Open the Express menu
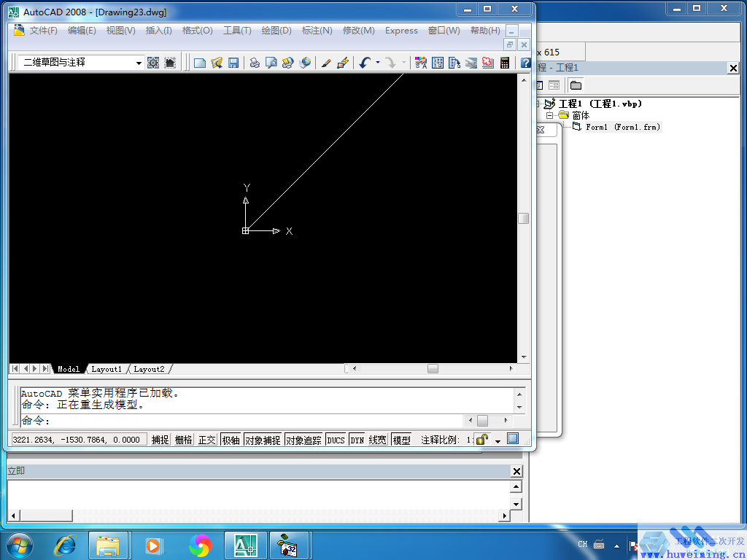 click(401, 31)
